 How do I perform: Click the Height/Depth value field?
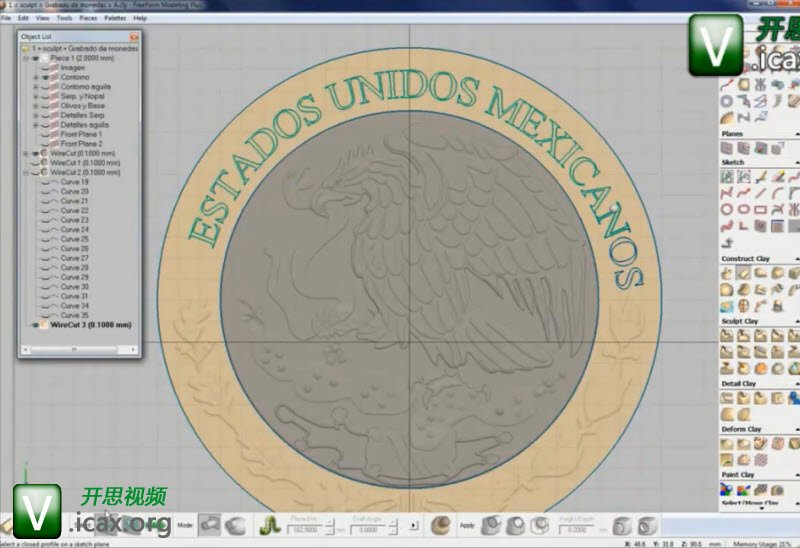[577, 530]
